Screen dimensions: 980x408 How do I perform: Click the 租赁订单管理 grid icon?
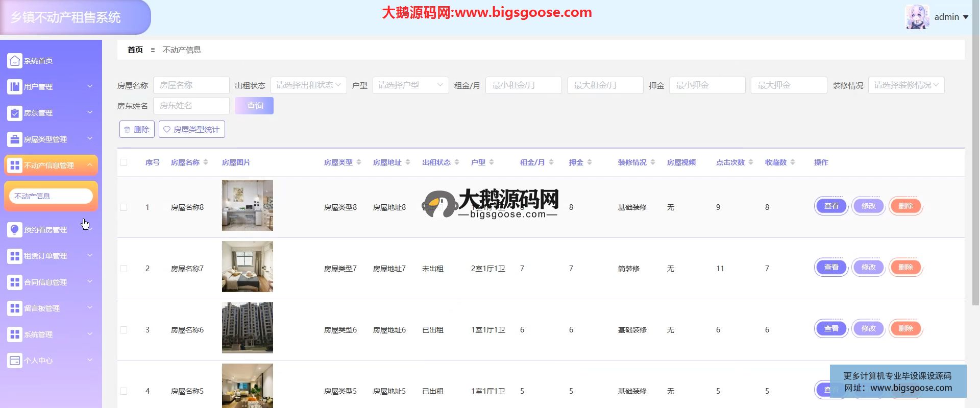15,256
